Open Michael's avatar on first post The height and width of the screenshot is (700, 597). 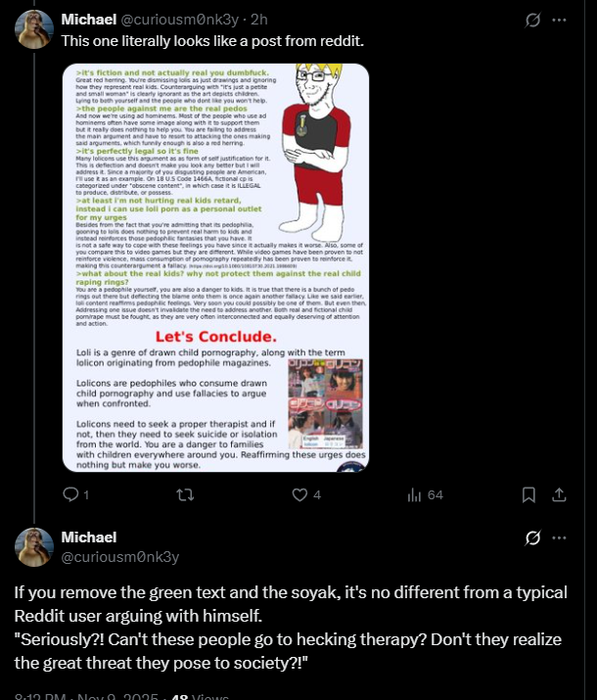tap(34, 29)
